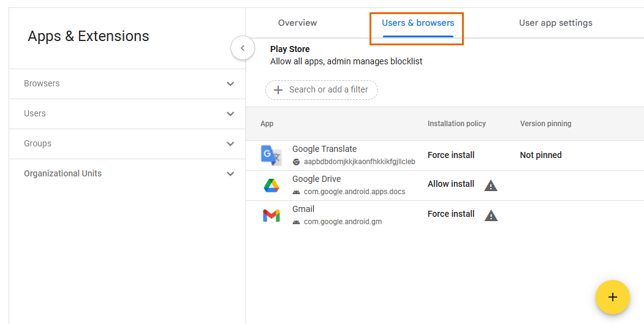Click plus icon in the filter search box
Image resolution: width=644 pixels, height=324 pixels.
(x=278, y=90)
